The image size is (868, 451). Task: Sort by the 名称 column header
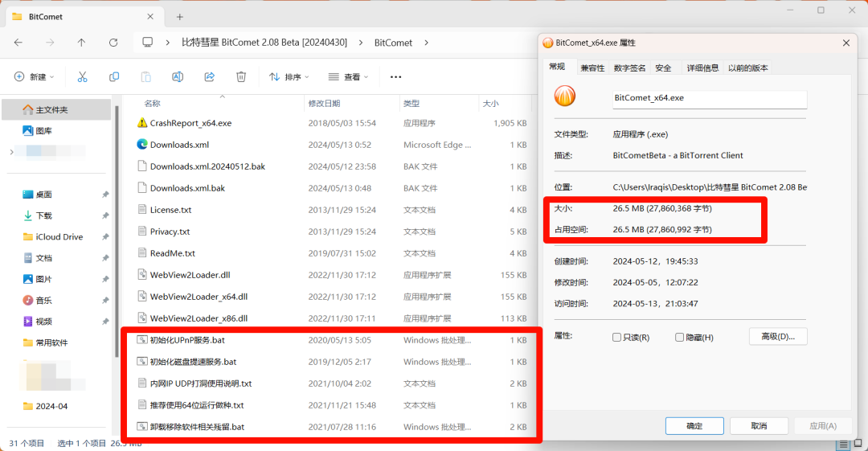(x=152, y=104)
